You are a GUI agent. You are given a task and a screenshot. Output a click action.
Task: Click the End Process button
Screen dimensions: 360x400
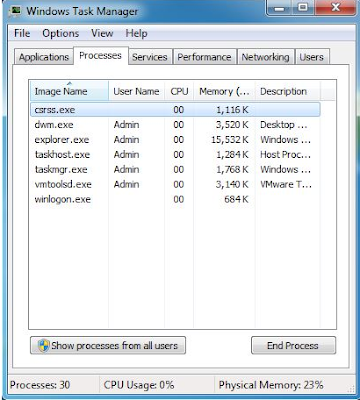tap(293, 346)
